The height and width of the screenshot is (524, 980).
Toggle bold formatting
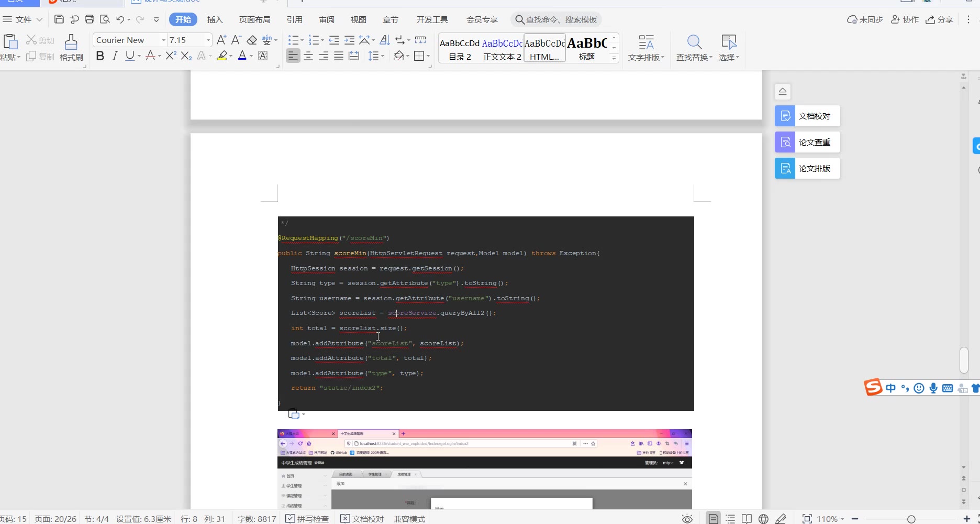coord(100,56)
